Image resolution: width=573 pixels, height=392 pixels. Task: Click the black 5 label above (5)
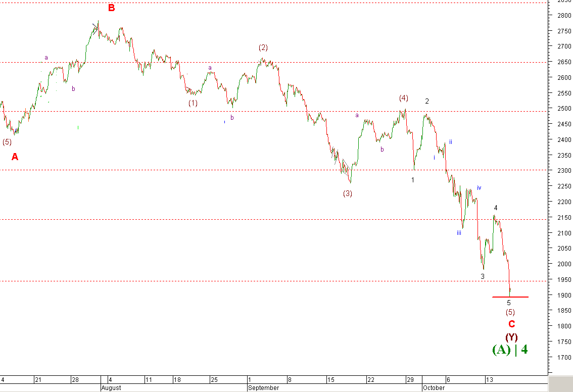pyautogui.click(x=509, y=303)
